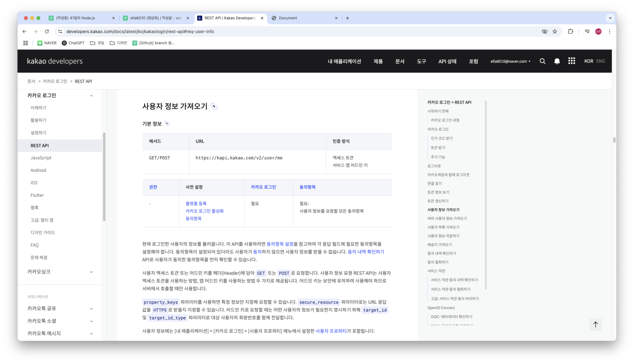This screenshot has width=634, height=364.
Task: Open the 사용자 프로퍼티 link
Action: [x=331, y=331]
